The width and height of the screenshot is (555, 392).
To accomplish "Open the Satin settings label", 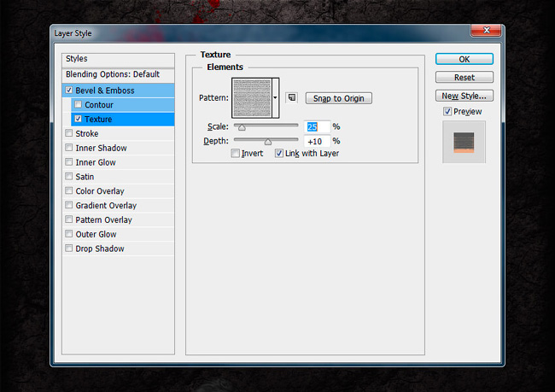I will pos(85,177).
